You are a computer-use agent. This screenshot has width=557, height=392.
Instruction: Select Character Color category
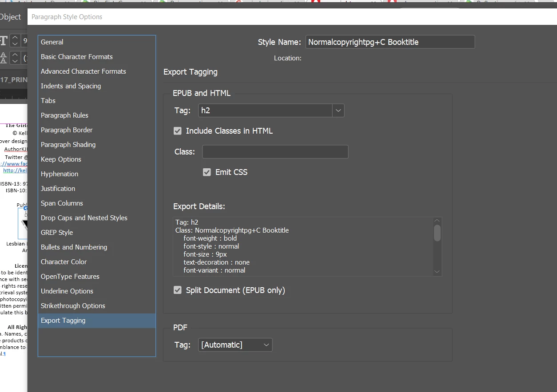click(97, 262)
